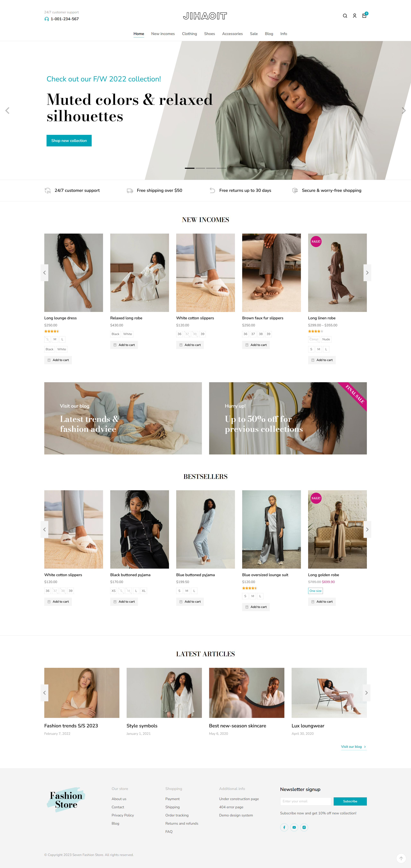Open the Clothing menu item
The width and height of the screenshot is (411, 868).
[189, 34]
